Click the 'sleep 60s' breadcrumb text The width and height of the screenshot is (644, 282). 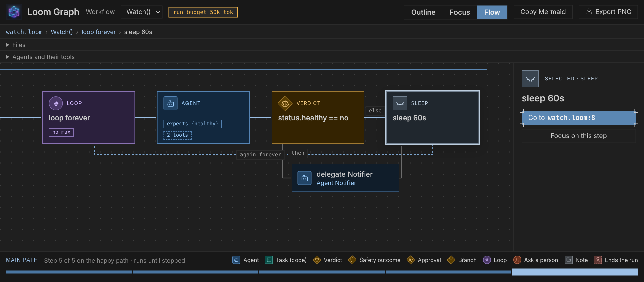point(138,32)
